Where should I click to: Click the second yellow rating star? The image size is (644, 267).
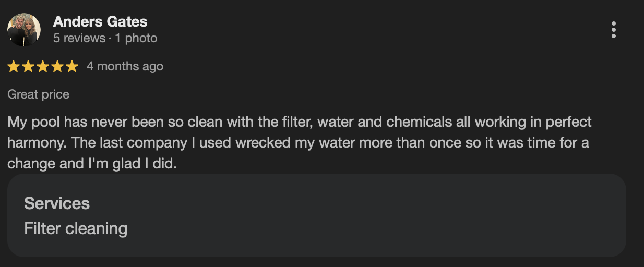click(x=28, y=66)
